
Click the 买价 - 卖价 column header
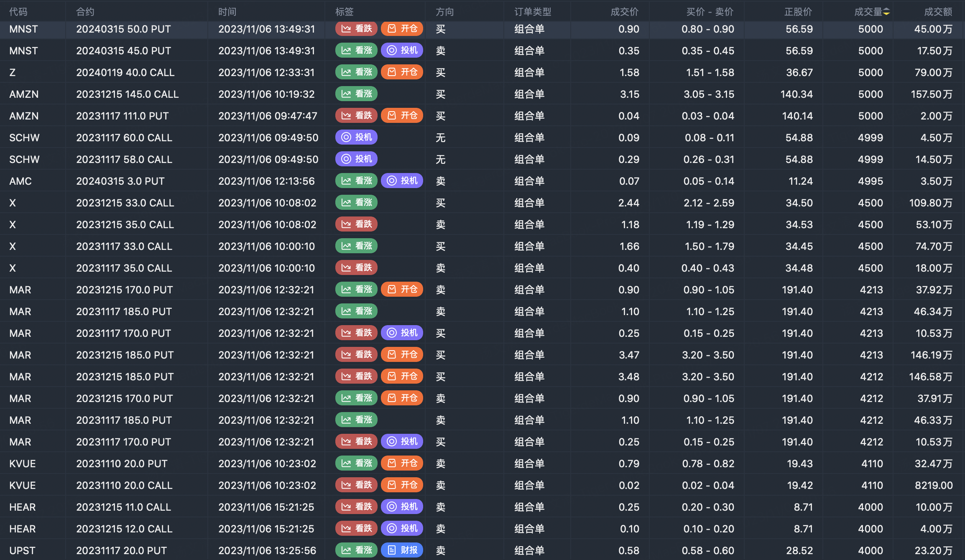(710, 12)
